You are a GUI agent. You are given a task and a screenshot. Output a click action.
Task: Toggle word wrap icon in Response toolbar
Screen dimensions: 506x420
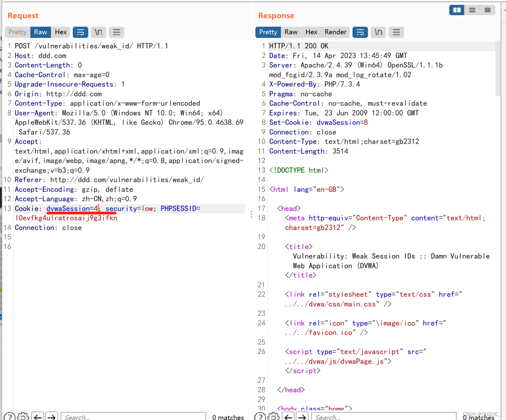click(x=360, y=32)
